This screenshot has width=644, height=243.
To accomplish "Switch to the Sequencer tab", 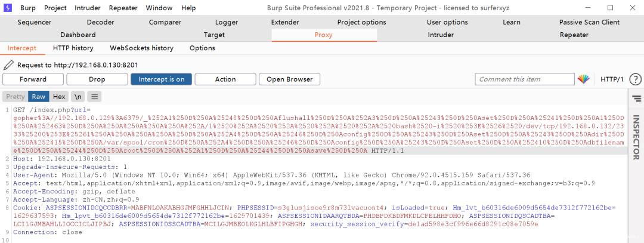I will pos(35,22).
